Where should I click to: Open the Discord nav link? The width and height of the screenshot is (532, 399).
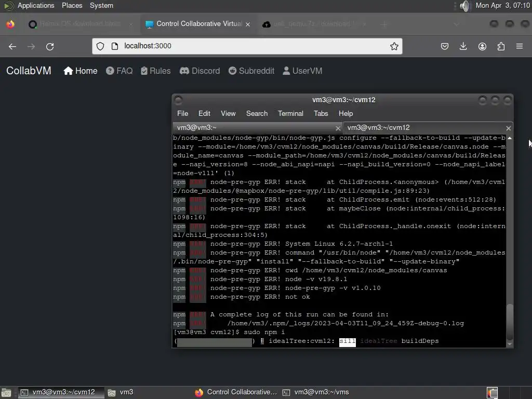[x=199, y=71]
